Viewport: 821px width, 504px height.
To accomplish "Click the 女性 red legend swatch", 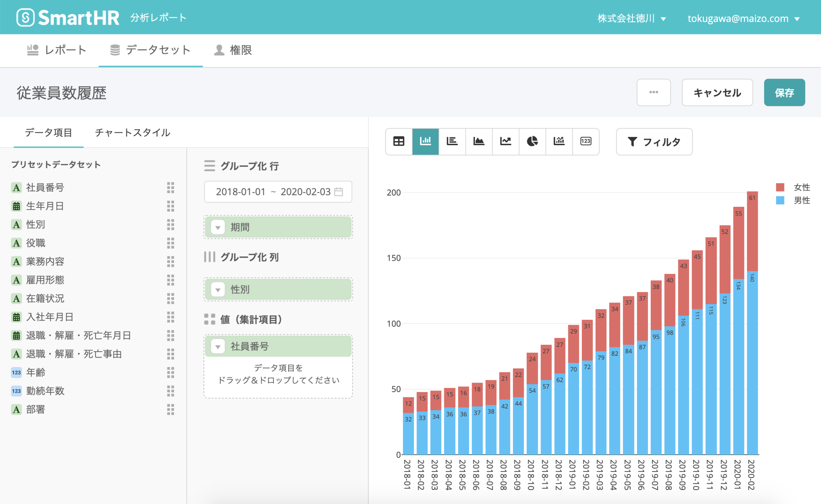I will [x=780, y=187].
